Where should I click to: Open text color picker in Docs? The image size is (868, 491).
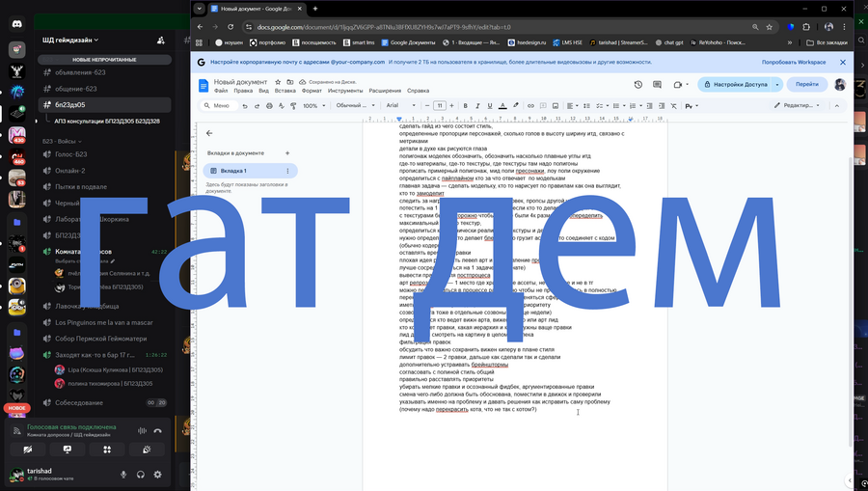coord(502,106)
